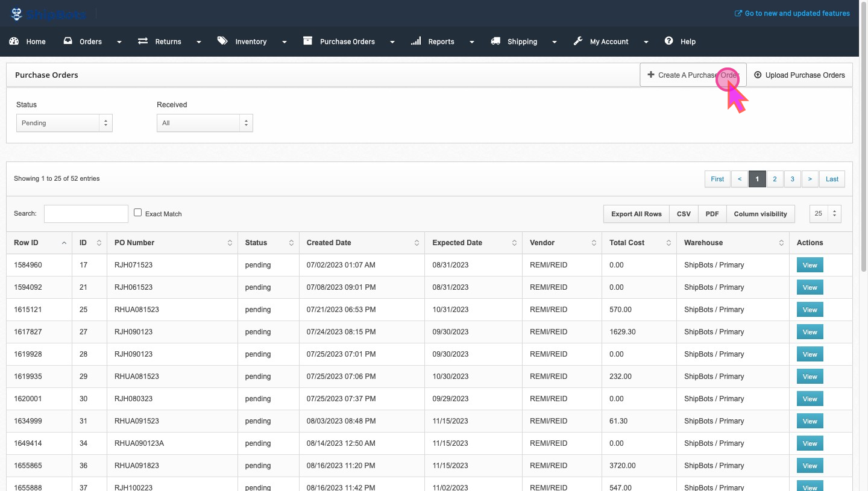This screenshot has width=868, height=491.
Task: Sort by Warehouse column arrows
Action: 781,243
